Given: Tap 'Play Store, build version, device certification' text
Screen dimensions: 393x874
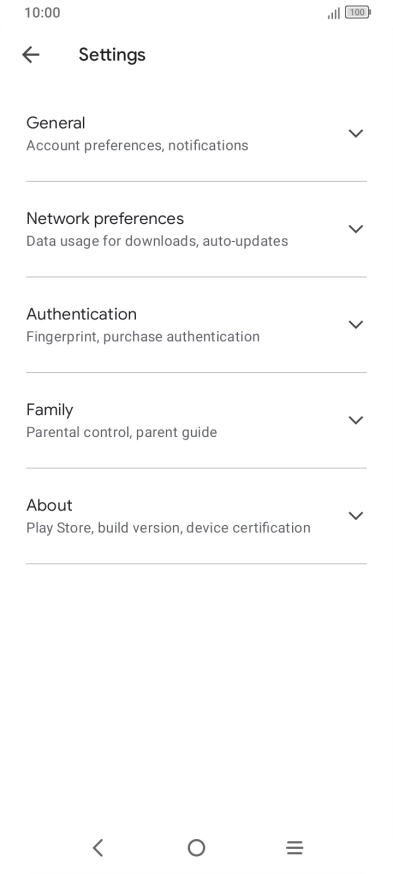Looking at the screenshot, I should coord(168,528).
